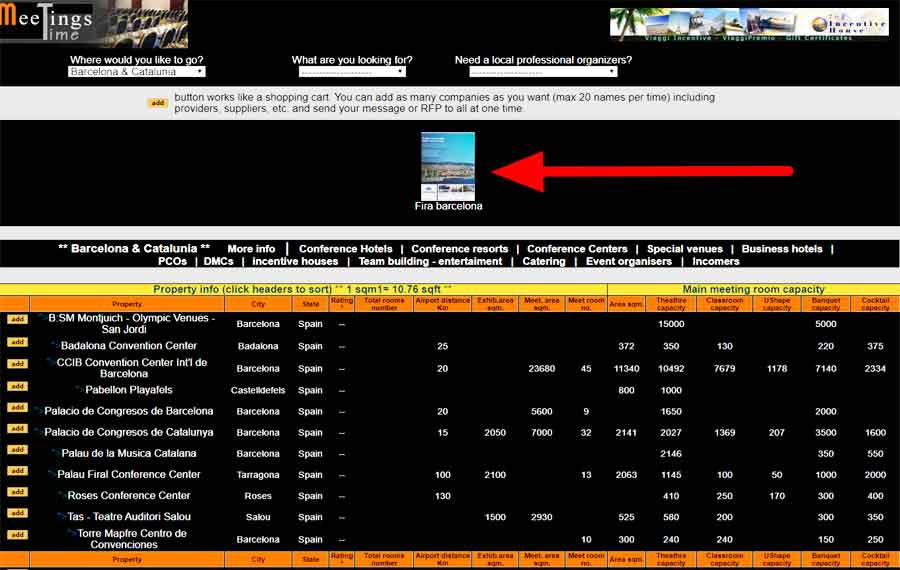Add Palacio de Congresos de Barcelona to cart
900x570 pixels.
tap(17, 408)
